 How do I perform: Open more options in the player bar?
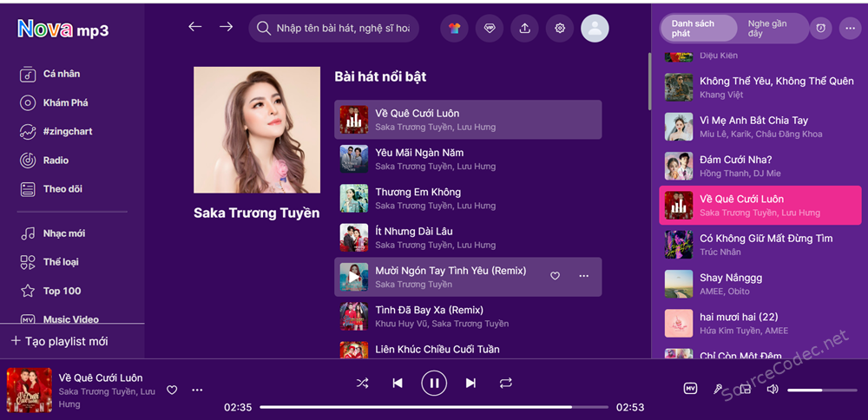coord(198,390)
